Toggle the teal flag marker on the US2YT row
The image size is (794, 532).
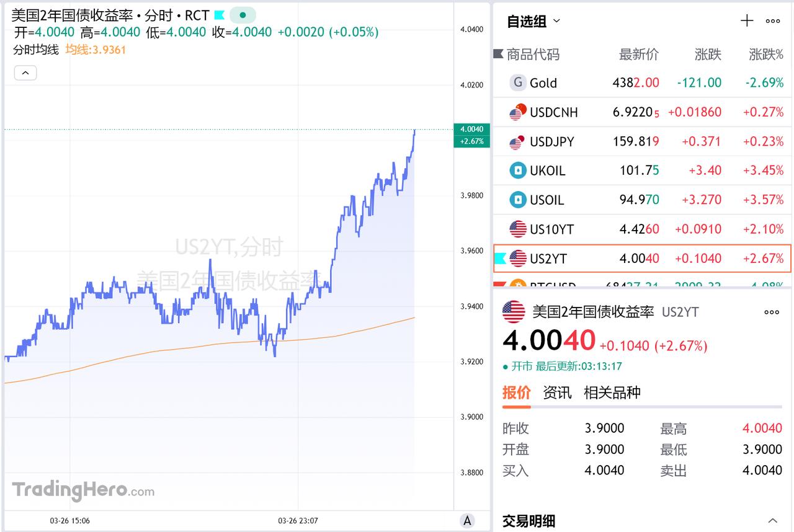pyautogui.click(x=502, y=259)
